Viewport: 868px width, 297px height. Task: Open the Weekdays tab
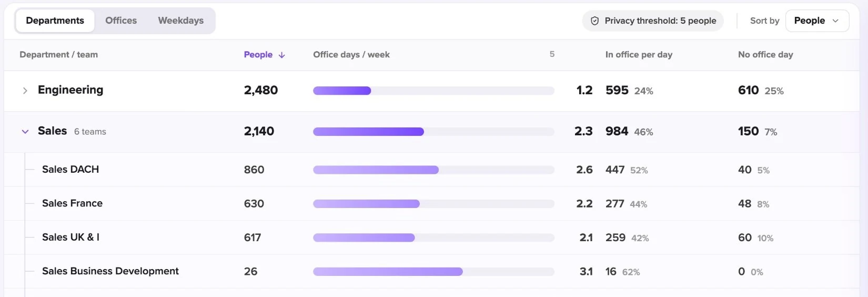point(180,21)
